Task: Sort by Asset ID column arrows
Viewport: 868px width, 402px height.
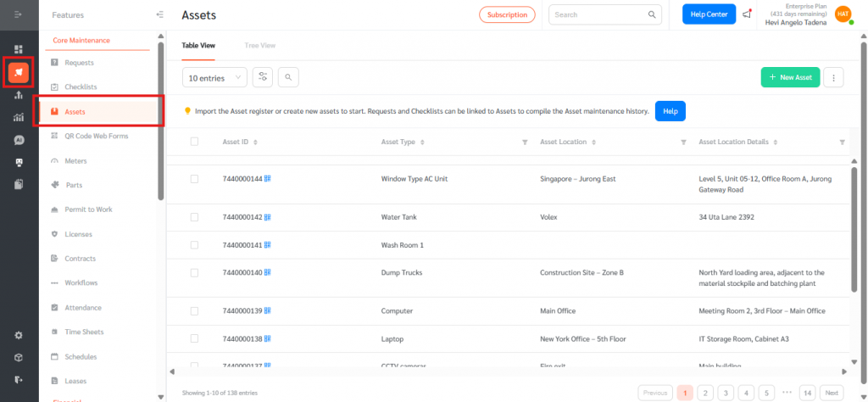Action: [255, 142]
